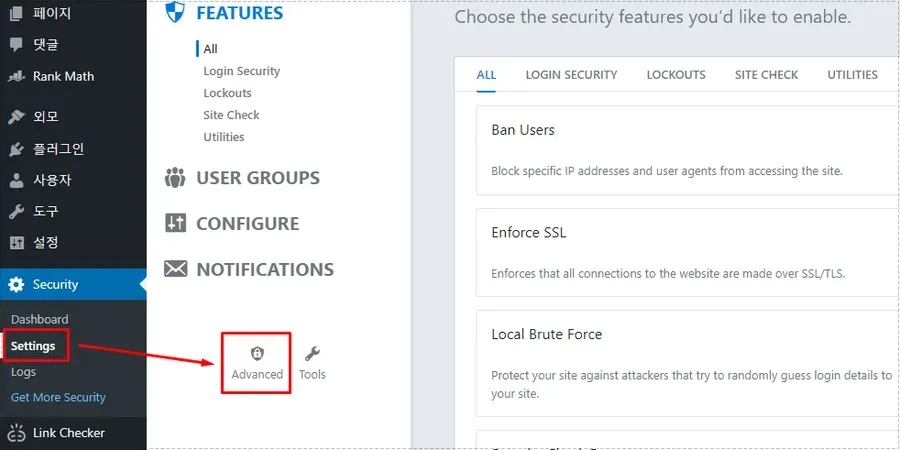Click the Tools label next to Advanced
The image size is (900, 450).
point(312,374)
